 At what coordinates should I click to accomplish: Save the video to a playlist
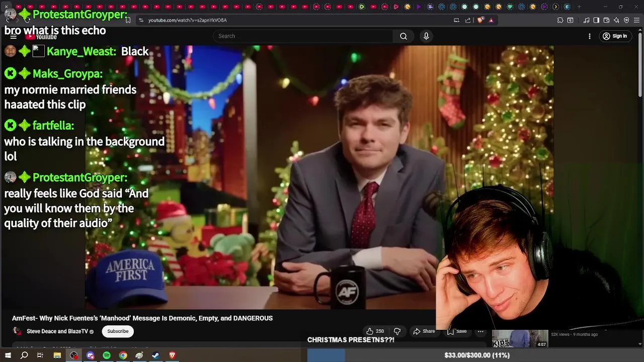click(x=457, y=331)
